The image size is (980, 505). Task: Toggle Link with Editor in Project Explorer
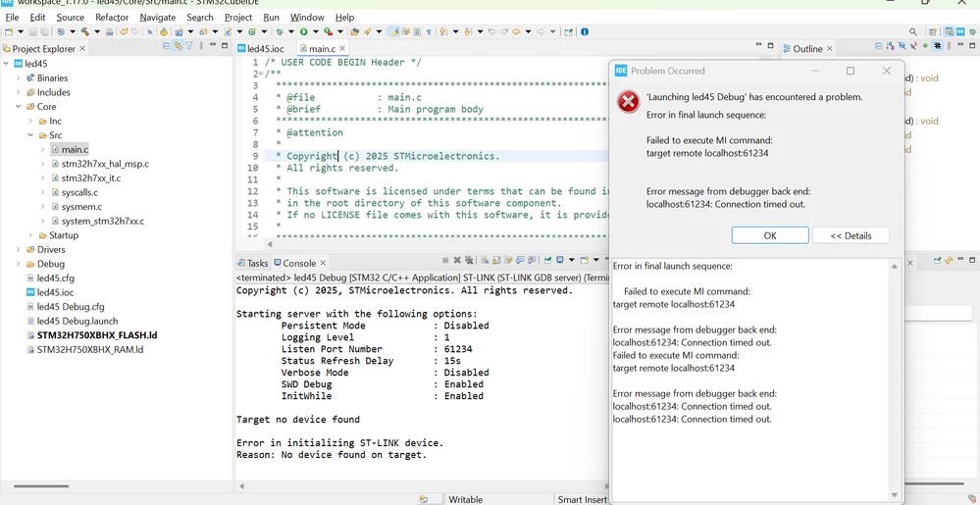pyautogui.click(x=178, y=46)
